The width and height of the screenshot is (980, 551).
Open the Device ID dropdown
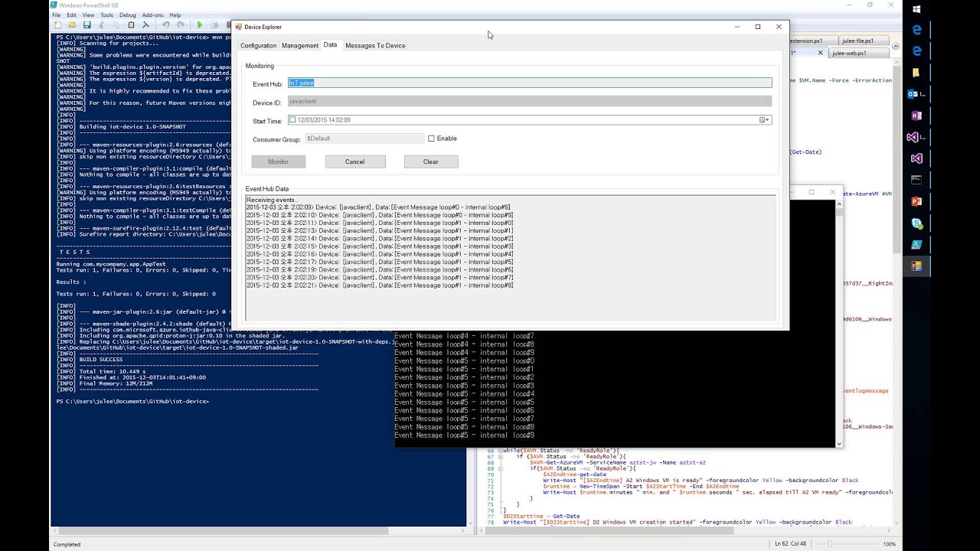point(767,101)
